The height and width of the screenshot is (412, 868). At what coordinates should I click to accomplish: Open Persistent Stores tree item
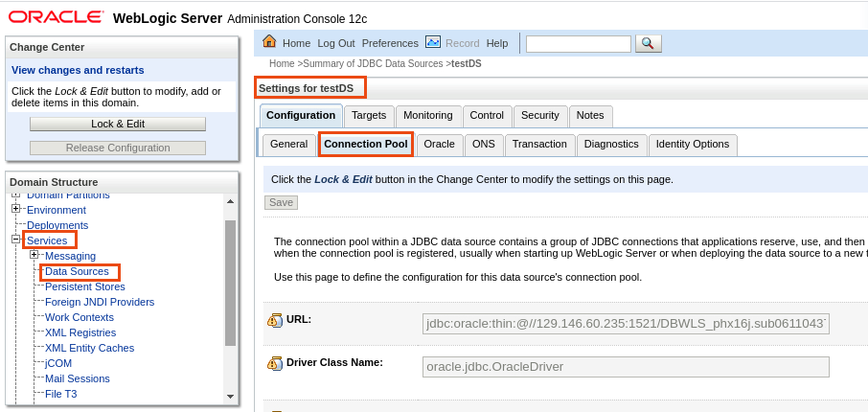(x=85, y=286)
